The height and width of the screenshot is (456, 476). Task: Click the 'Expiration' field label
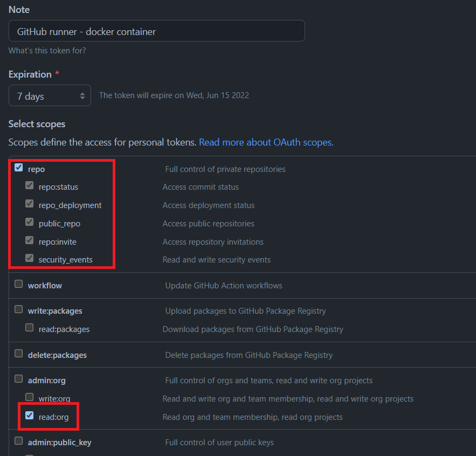(30, 74)
